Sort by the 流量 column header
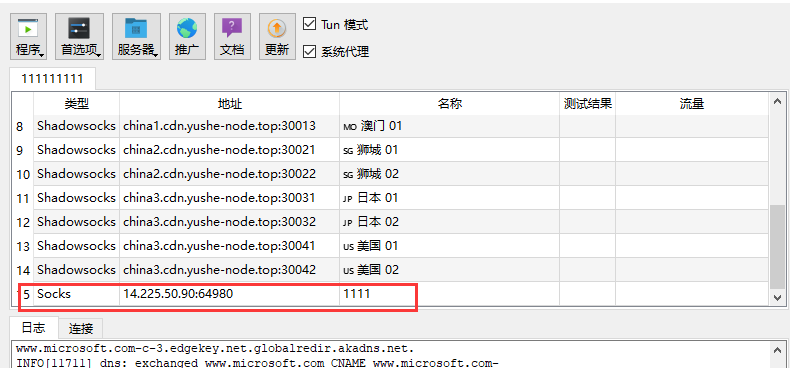Screen dimensions: 790x368 coord(692,104)
